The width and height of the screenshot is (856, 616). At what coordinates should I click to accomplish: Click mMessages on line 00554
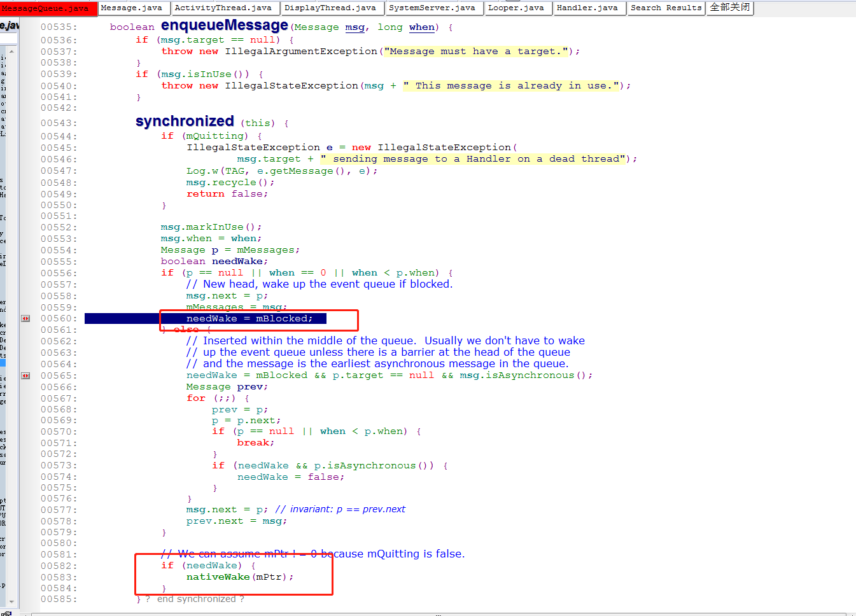265,250
